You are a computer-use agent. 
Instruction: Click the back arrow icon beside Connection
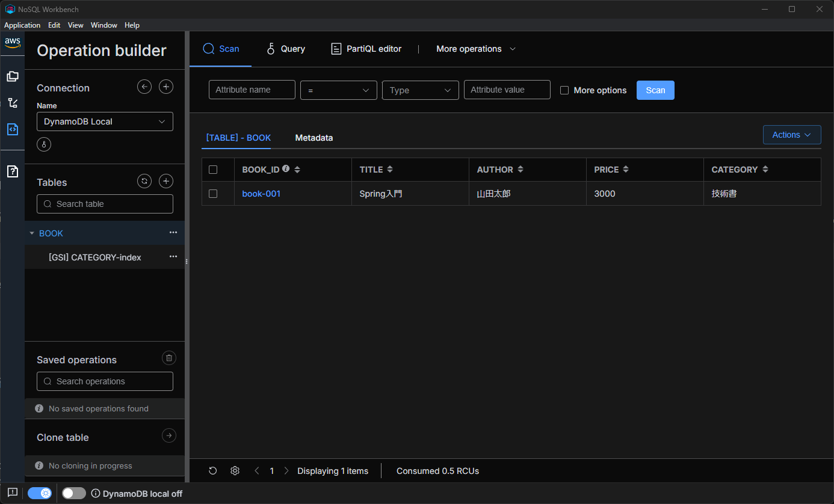click(x=144, y=87)
